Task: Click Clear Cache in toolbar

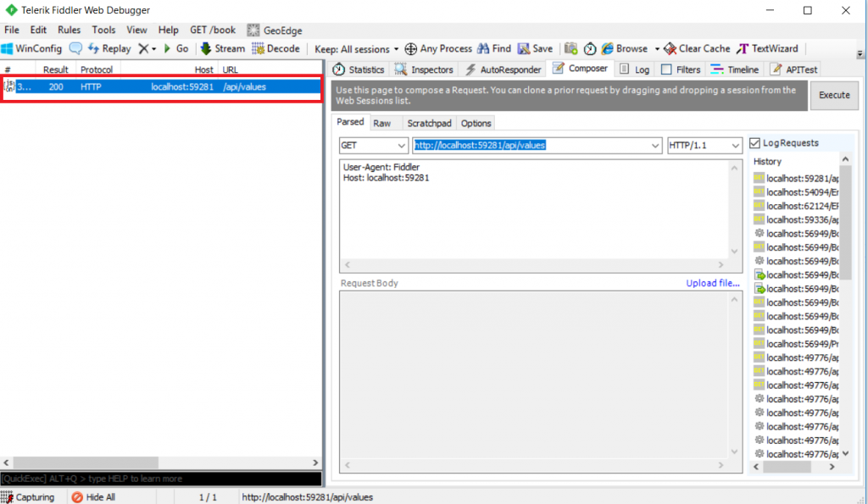Action: pyautogui.click(x=697, y=48)
